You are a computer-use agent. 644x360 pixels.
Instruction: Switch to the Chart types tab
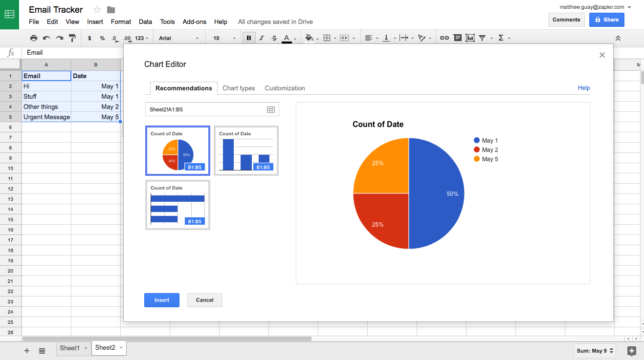(x=239, y=88)
